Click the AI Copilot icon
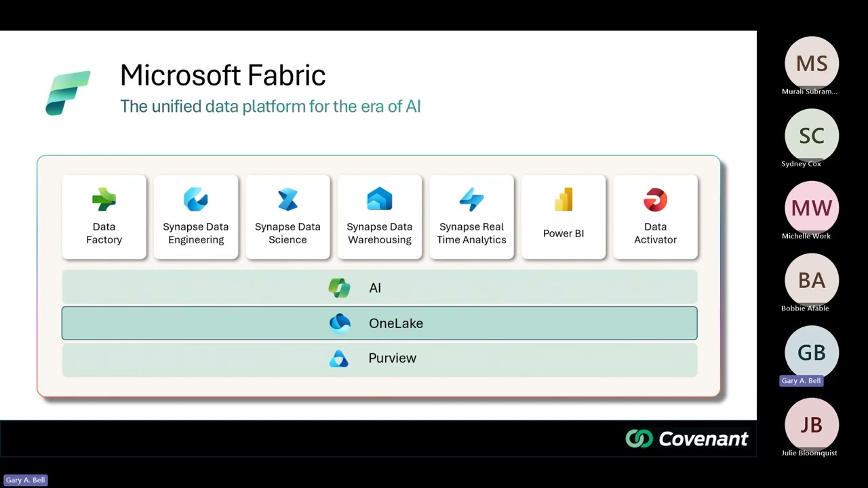The image size is (868, 488). [x=339, y=288]
